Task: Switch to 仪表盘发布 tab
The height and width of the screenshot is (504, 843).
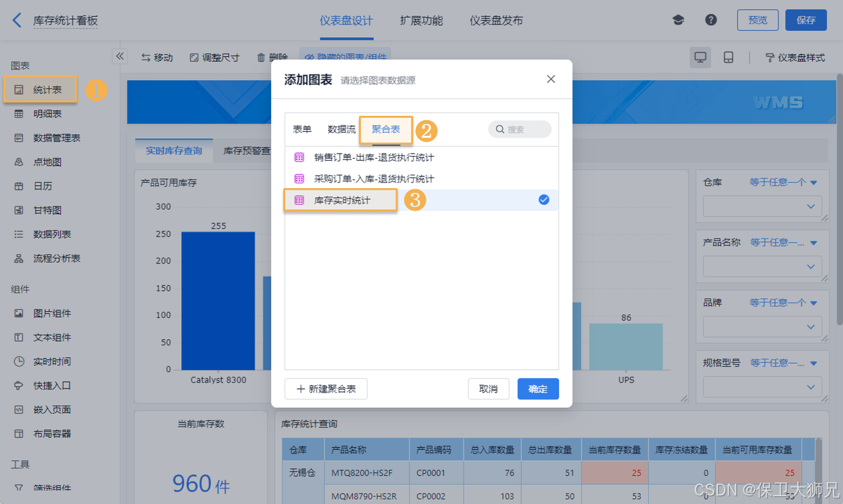Action: click(496, 20)
